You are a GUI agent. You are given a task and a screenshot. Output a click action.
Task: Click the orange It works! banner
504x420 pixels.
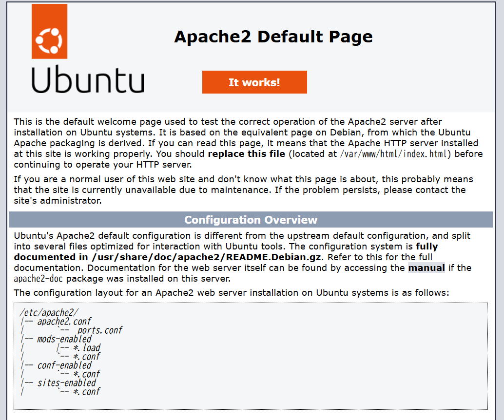[254, 82]
